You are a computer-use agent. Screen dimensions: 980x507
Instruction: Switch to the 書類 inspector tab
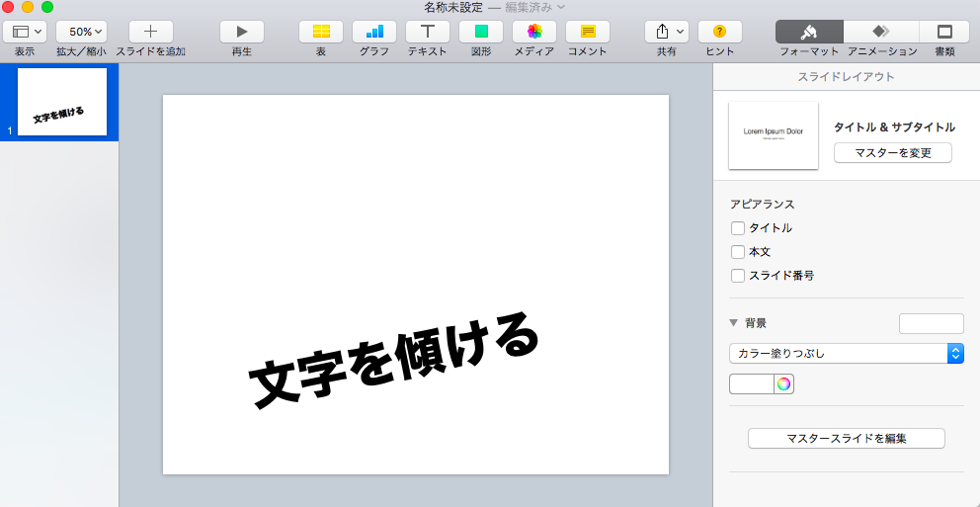point(944,32)
